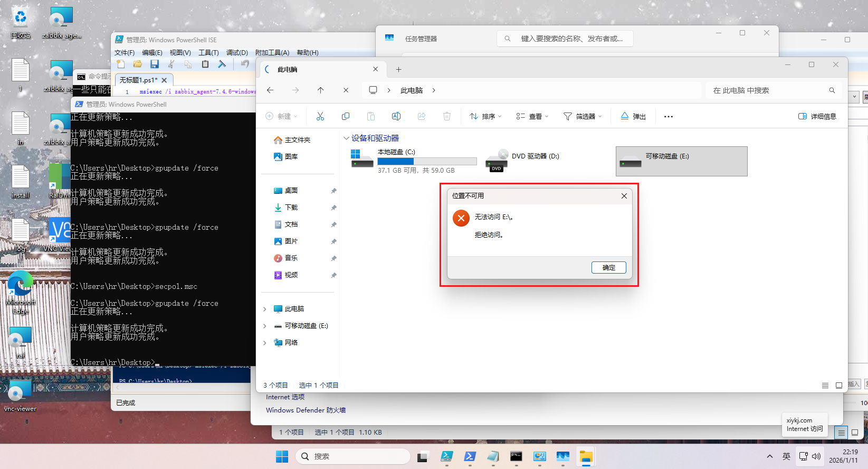Expand the chevron after 此电脑 in address bar
This screenshot has height=469, width=868.
click(x=434, y=90)
